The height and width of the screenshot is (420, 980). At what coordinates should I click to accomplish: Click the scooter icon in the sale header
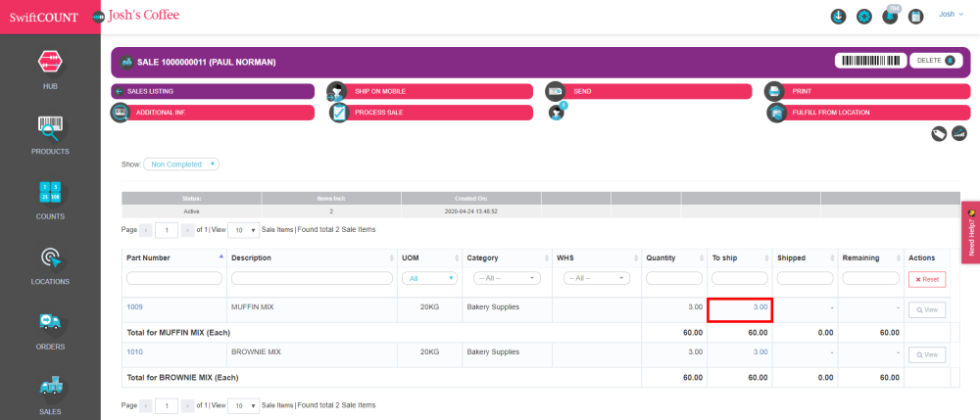(126, 63)
